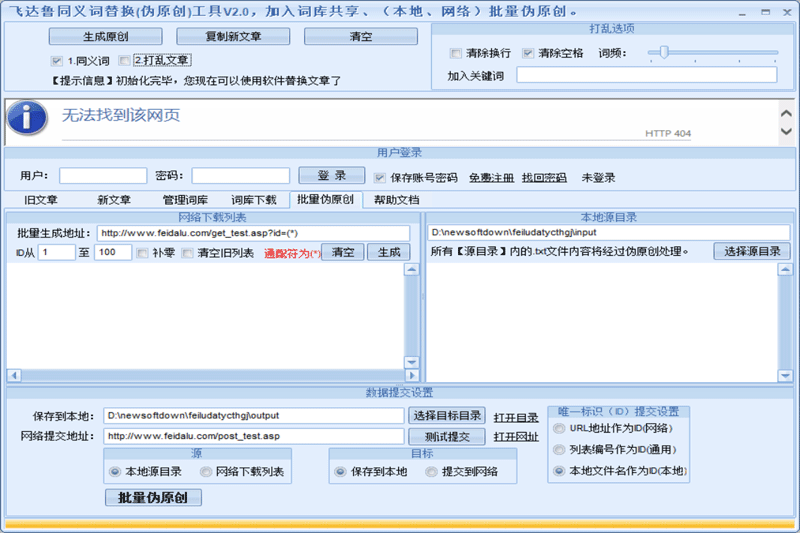The image size is (800, 533).
Task: Click the blue info icon on 404 page
Action: coord(27,118)
